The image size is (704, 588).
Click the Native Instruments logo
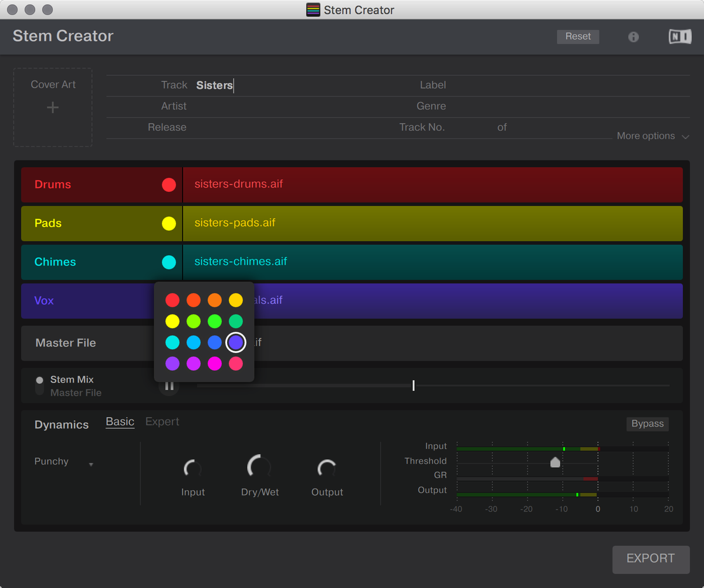(x=679, y=36)
